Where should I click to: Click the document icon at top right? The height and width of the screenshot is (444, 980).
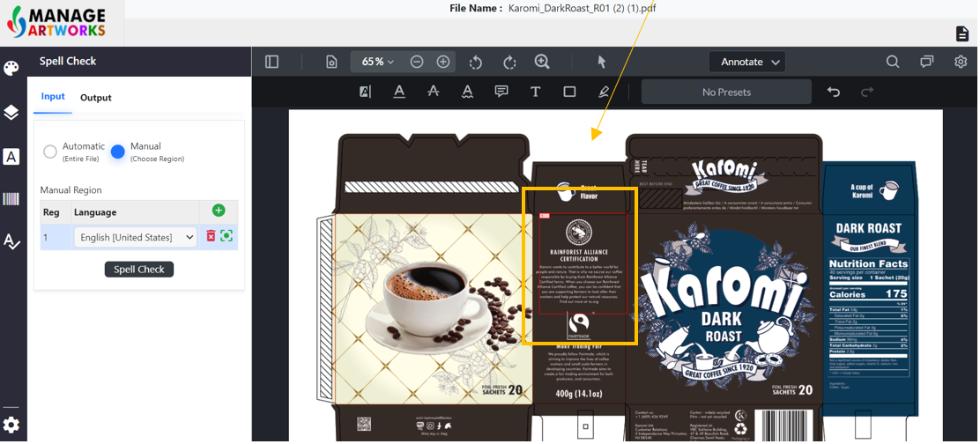(962, 33)
